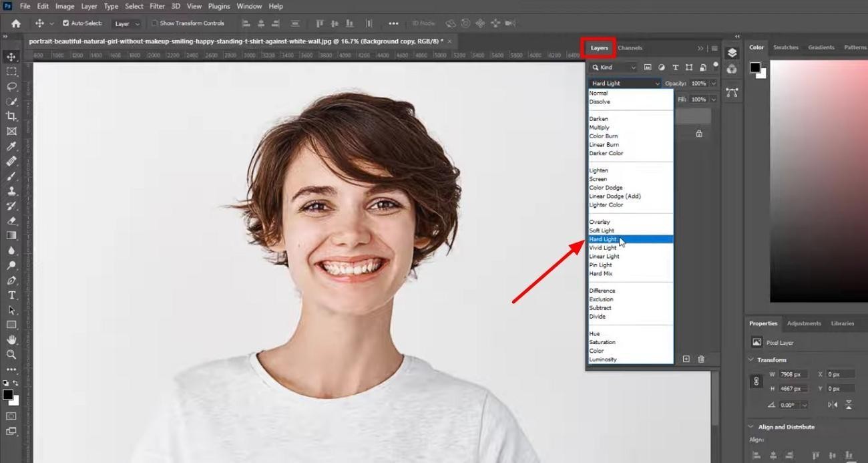
Task: Toggle pixel layer filter in Layers panel
Action: coord(648,67)
